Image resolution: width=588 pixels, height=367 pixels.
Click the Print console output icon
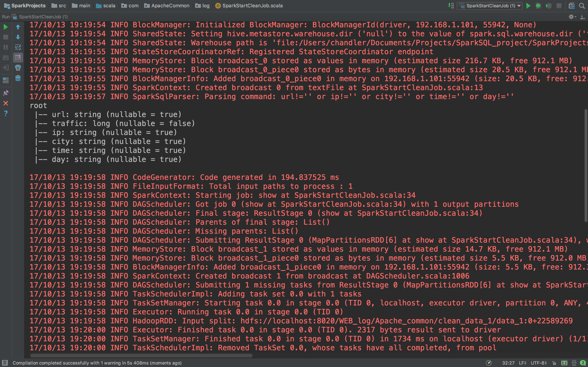tap(18, 68)
